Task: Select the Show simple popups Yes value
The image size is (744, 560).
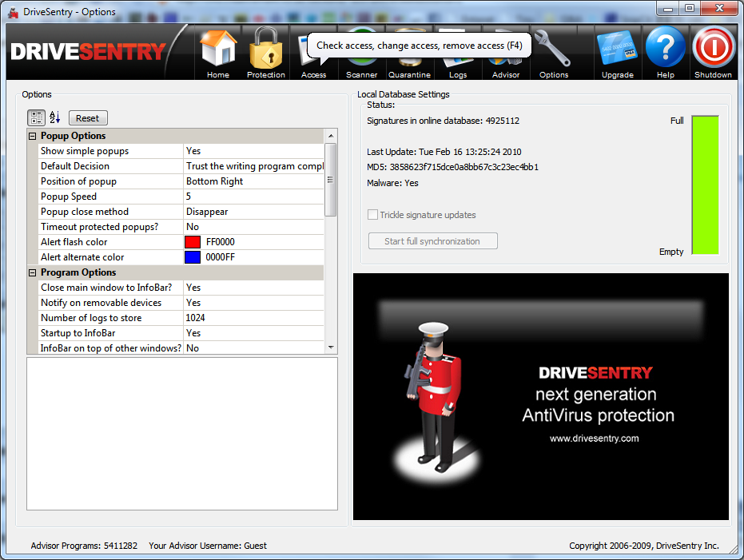Action: coord(253,151)
